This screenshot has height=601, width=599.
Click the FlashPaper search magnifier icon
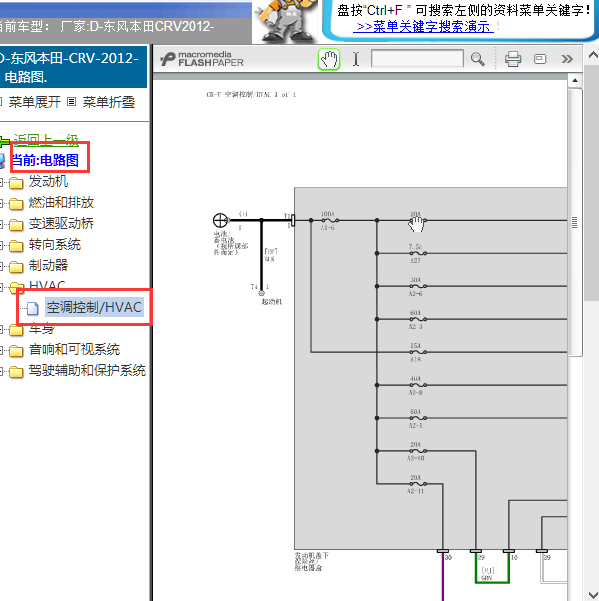coord(478,59)
